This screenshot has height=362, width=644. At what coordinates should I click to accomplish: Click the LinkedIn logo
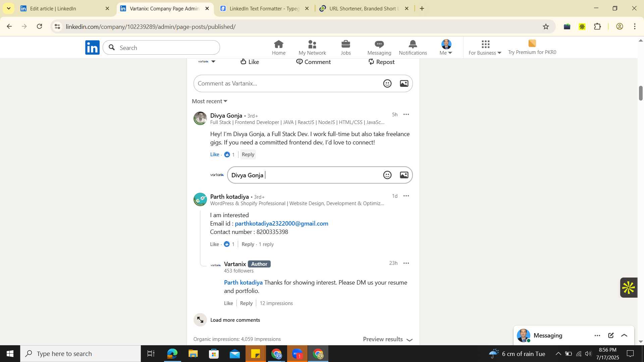pos(92,47)
